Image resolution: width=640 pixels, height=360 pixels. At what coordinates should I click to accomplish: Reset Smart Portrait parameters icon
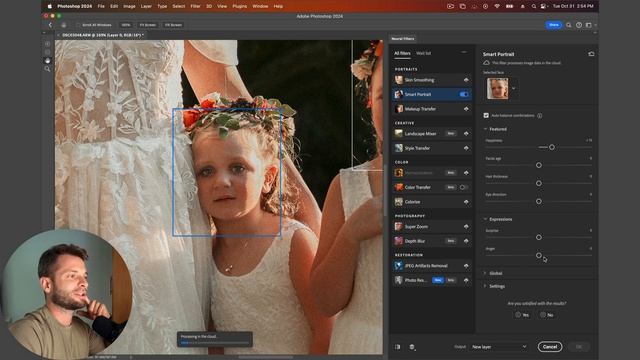591,54
